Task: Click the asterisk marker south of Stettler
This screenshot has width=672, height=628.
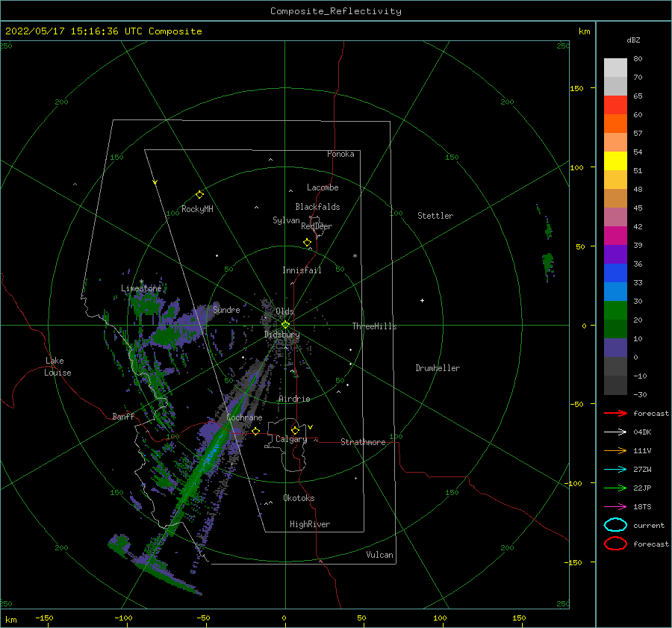Action: click(x=355, y=256)
